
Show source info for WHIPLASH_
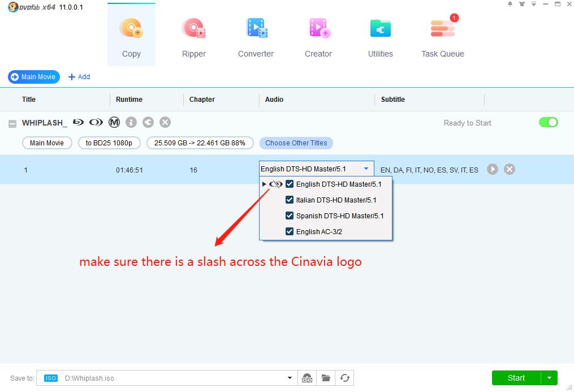131,122
